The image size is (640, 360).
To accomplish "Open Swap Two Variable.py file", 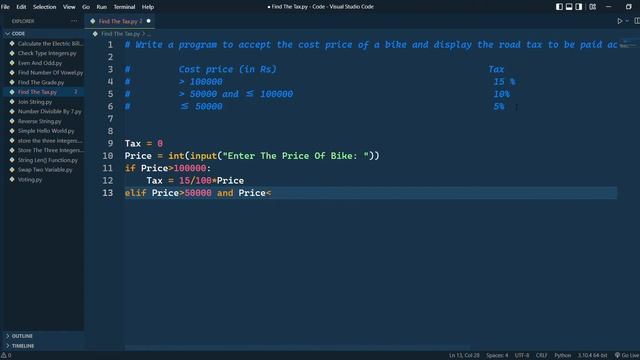I will [45, 170].
